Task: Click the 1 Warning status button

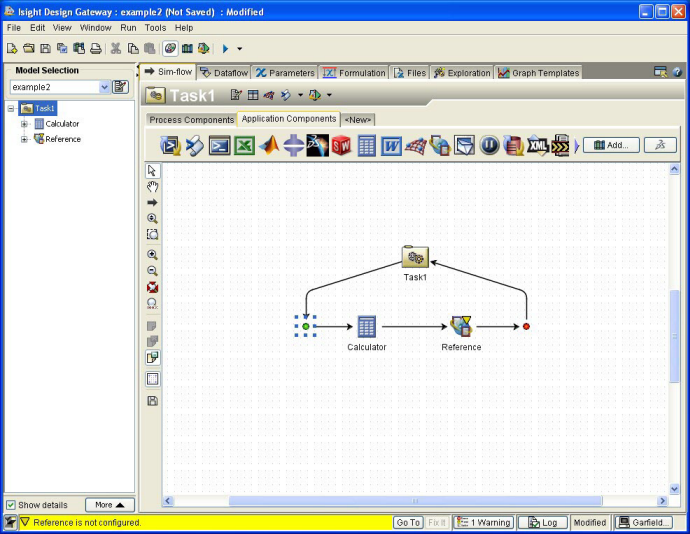Action: [x=484, y=523]
